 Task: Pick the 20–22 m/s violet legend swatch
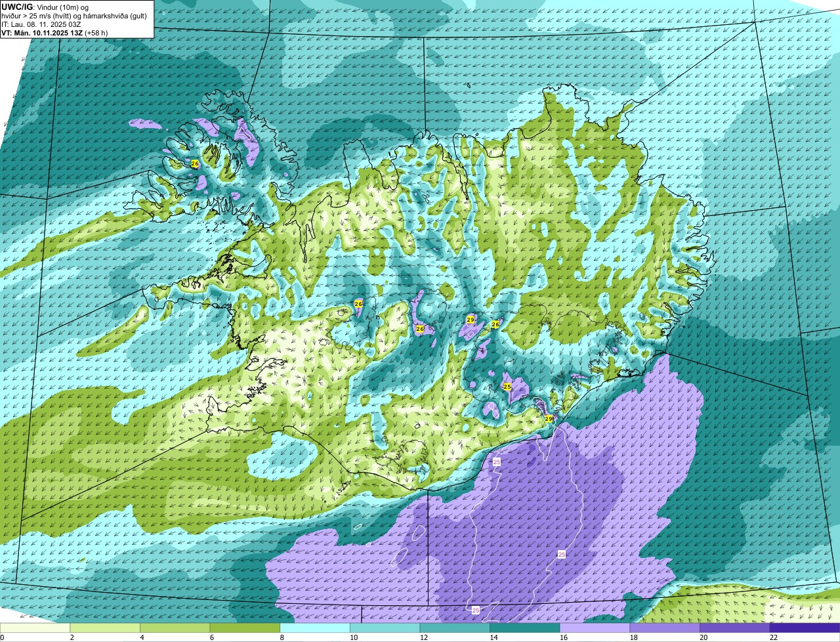pos(735,628)
